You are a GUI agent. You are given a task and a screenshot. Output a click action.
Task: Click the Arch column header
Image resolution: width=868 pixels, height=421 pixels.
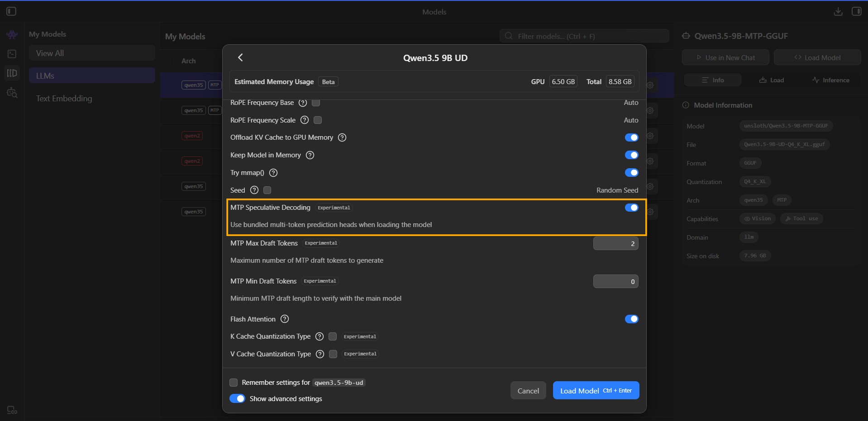click(189, 61)
